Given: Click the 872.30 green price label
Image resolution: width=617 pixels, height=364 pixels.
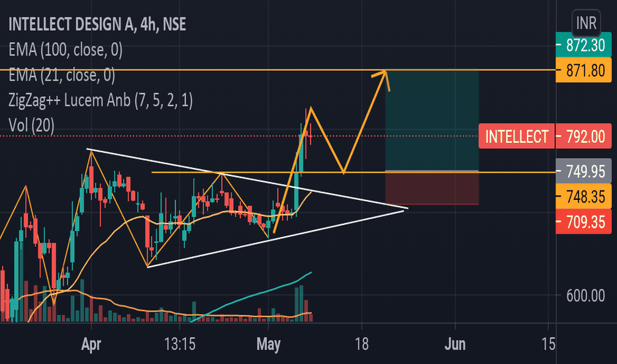Looking at the screenshot, I should coord(583,45).
